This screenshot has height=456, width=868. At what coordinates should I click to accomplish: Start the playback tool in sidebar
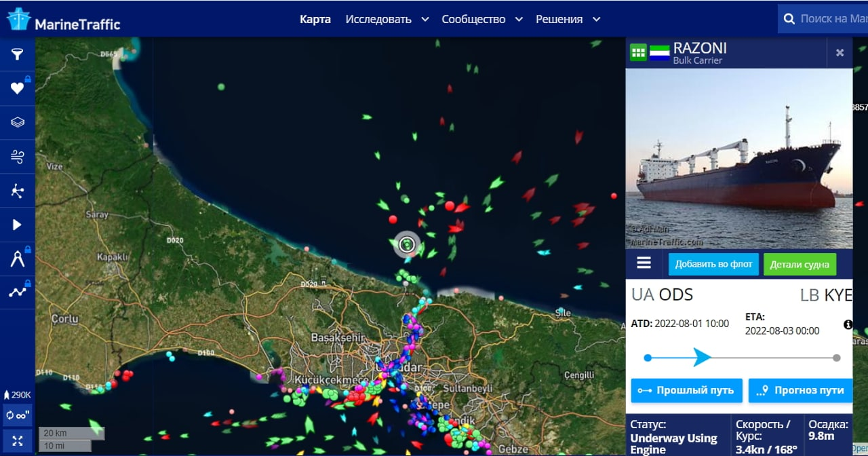(17, 225)
